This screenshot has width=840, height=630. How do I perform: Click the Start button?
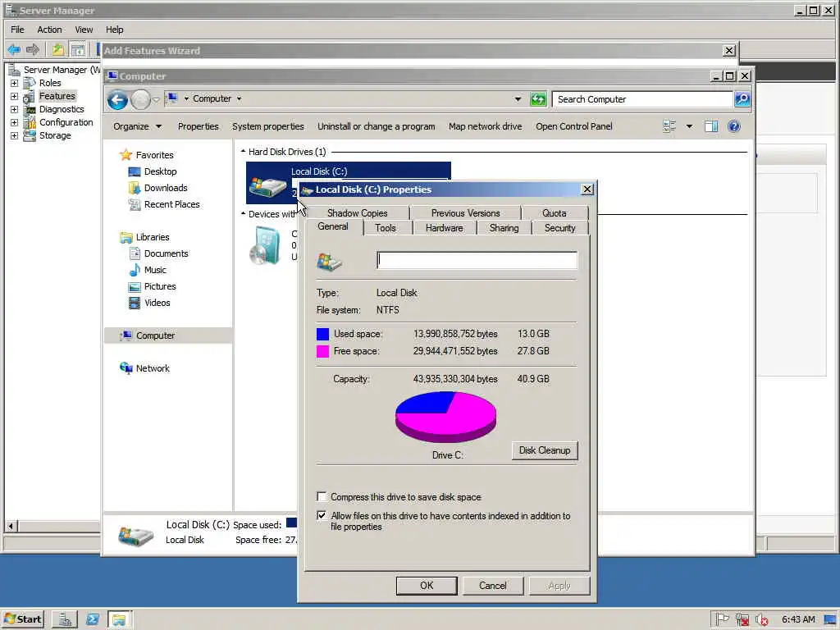[23, 620]
